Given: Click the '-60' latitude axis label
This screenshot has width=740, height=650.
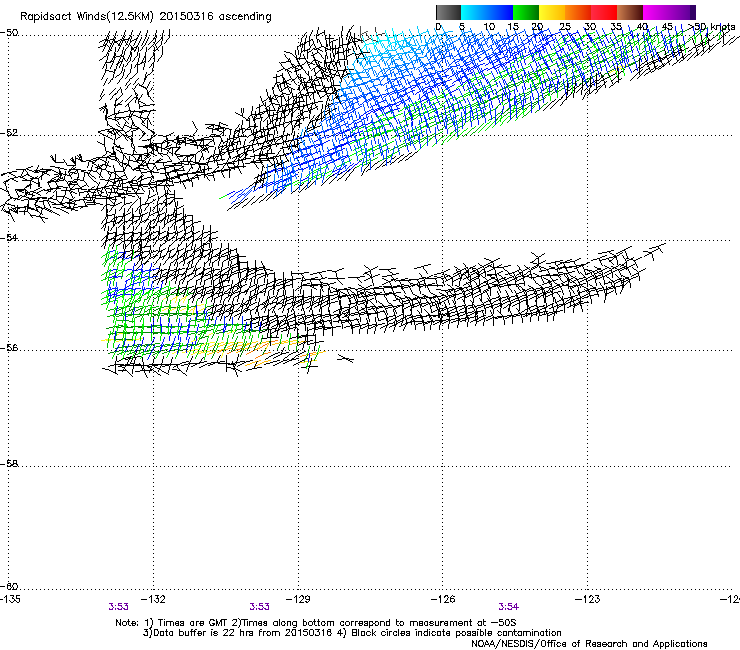Looking at the screenshot, I should (9, 586).
